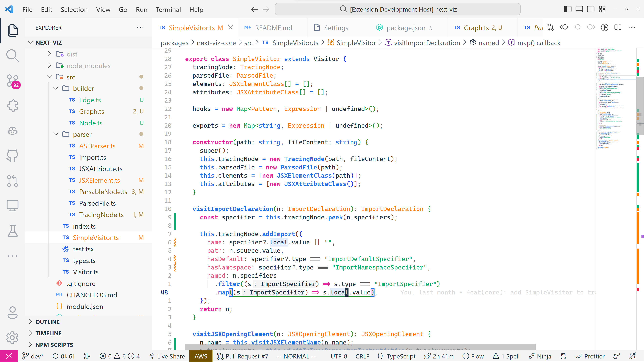Viewport: 644px width, 362px height.
Task: Click the Extension Development Host search box
Action: (x=397, y=9)
